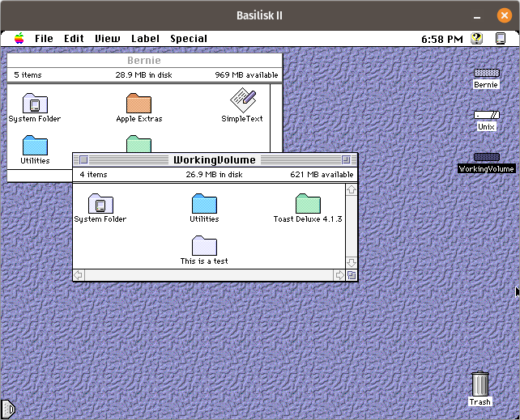Open the Label menu

click(145, 38)
